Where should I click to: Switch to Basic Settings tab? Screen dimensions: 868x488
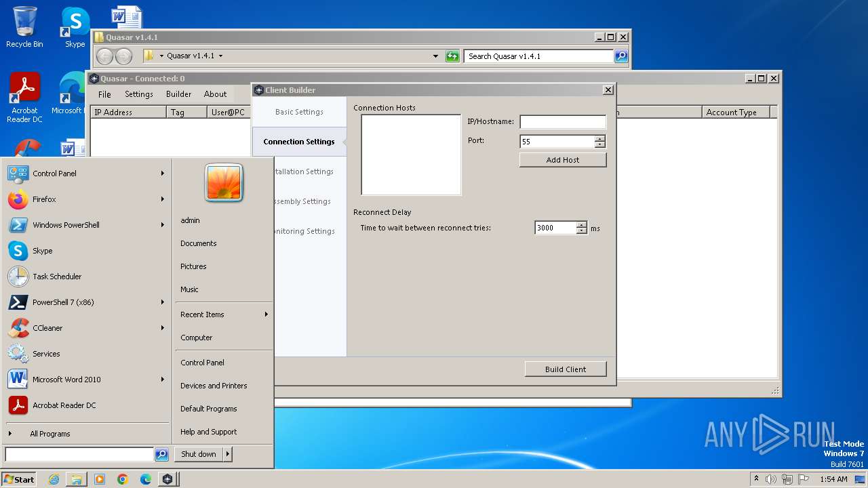pos(299,112)
